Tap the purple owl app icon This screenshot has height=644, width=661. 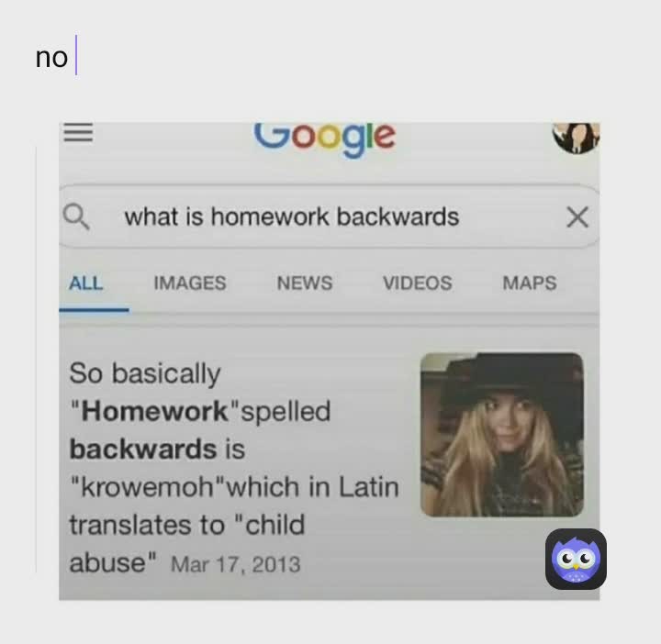coord(576,559)
